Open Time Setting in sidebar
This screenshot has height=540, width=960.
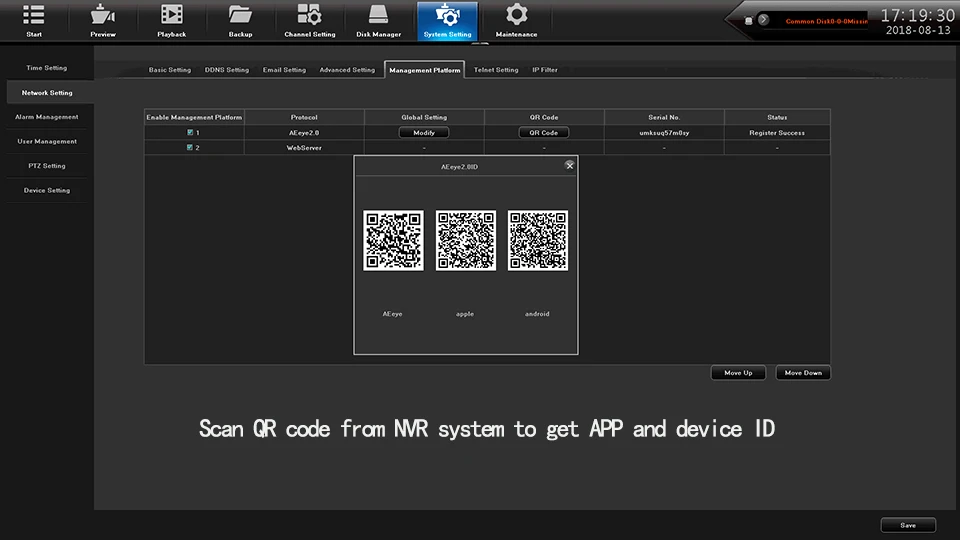47,68
